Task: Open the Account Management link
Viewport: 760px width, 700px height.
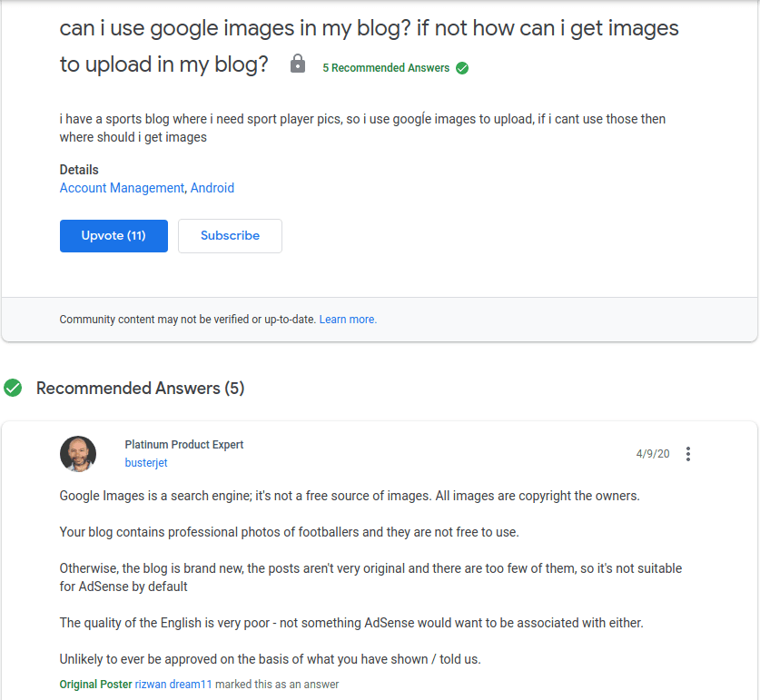Action: coord(122,188)
